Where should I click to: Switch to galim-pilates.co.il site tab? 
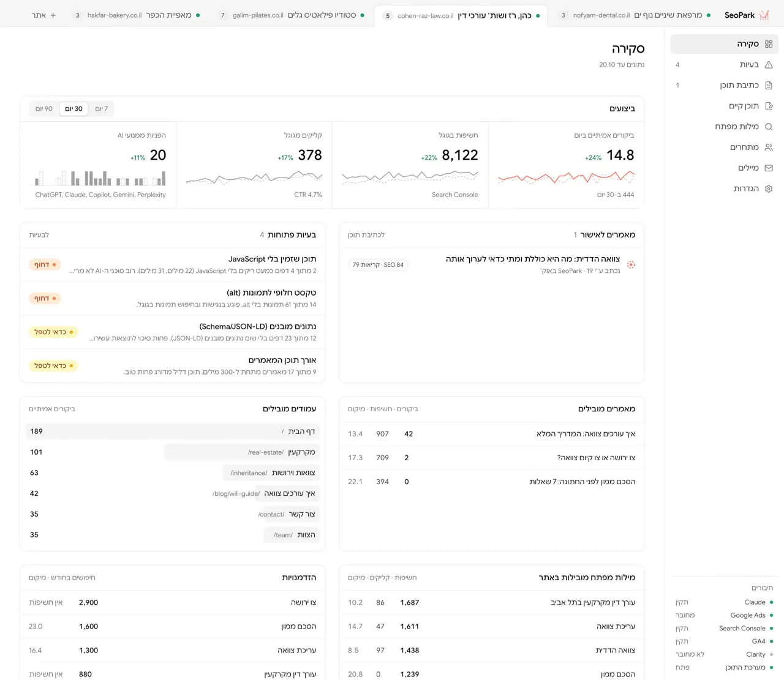pos(291,15)
